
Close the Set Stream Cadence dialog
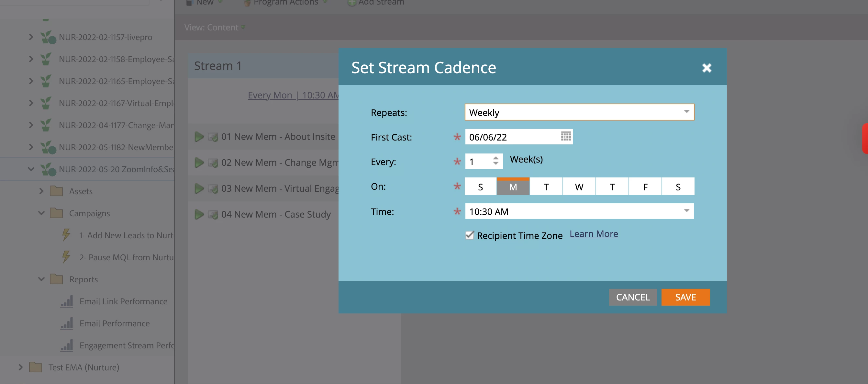tap(706, 68)
